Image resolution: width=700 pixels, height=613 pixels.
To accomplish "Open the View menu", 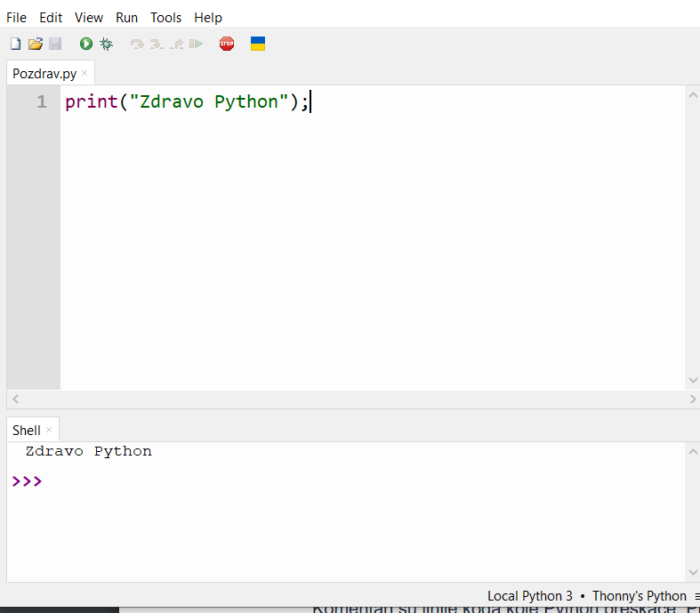I will pos(88,18).
